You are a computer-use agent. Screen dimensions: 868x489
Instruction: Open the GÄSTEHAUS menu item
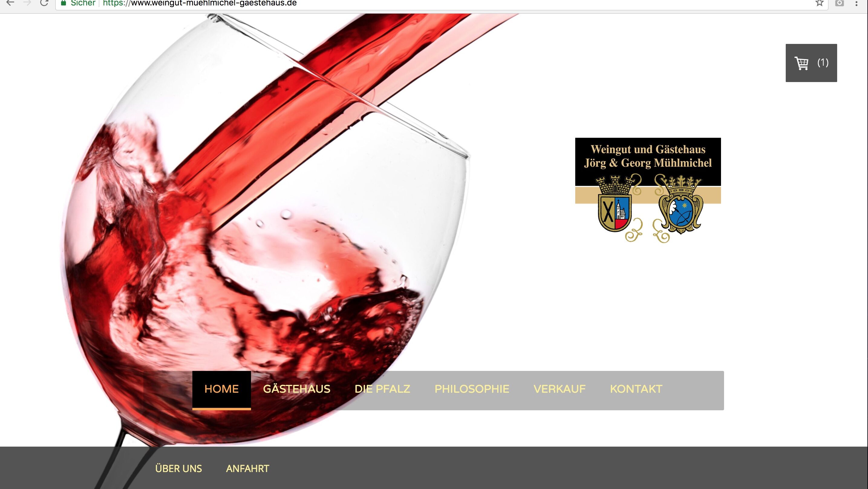click(296, 389)
